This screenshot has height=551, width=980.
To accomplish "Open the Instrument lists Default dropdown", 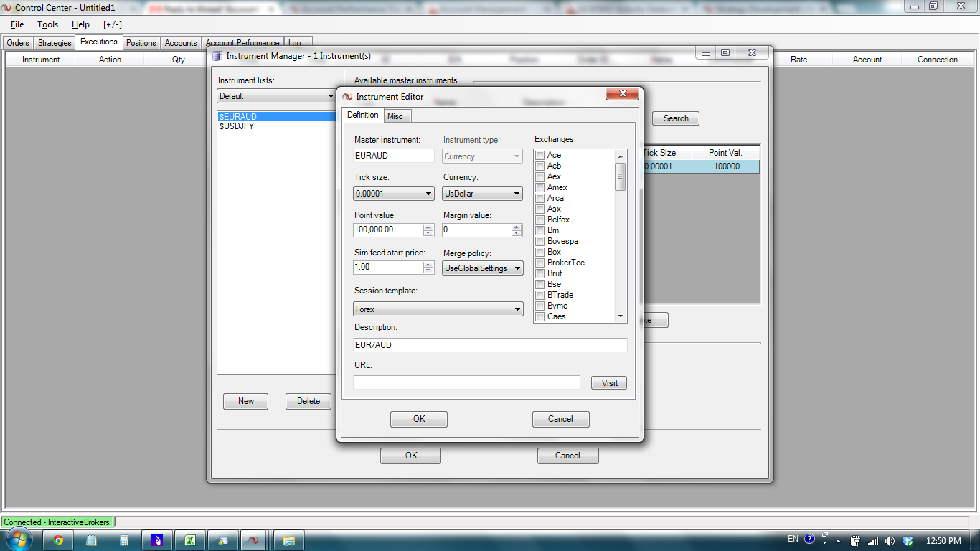I will pyautogui.click(x=276, y=96).
